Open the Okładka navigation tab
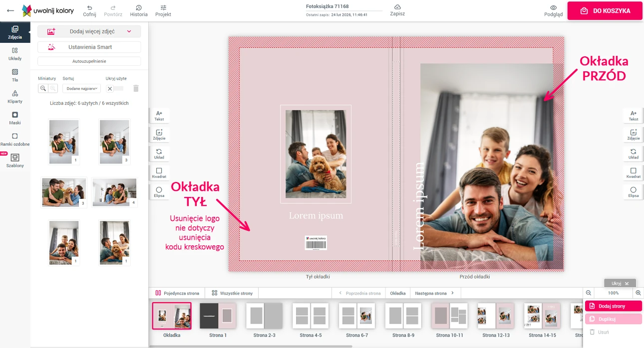This screenshot has height=348, width=644. click(x=397, y=293)
